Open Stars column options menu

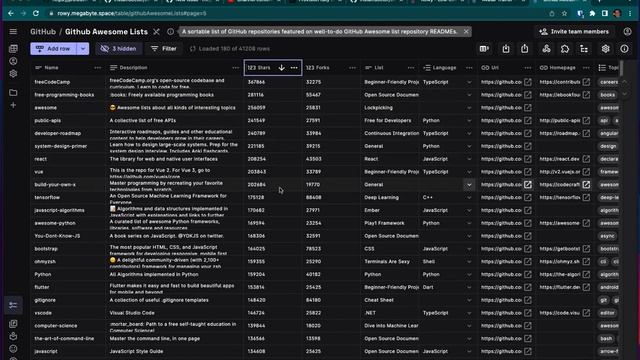point(294,68)
